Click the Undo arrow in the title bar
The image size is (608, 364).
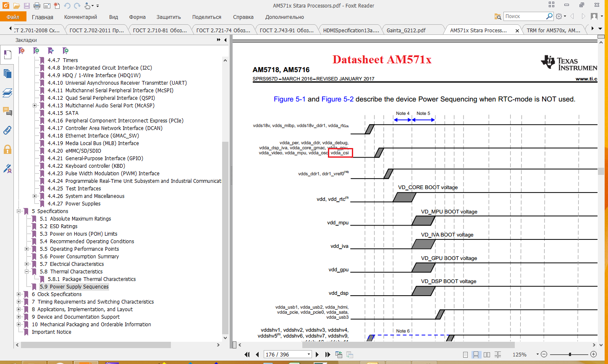point(66,6)
